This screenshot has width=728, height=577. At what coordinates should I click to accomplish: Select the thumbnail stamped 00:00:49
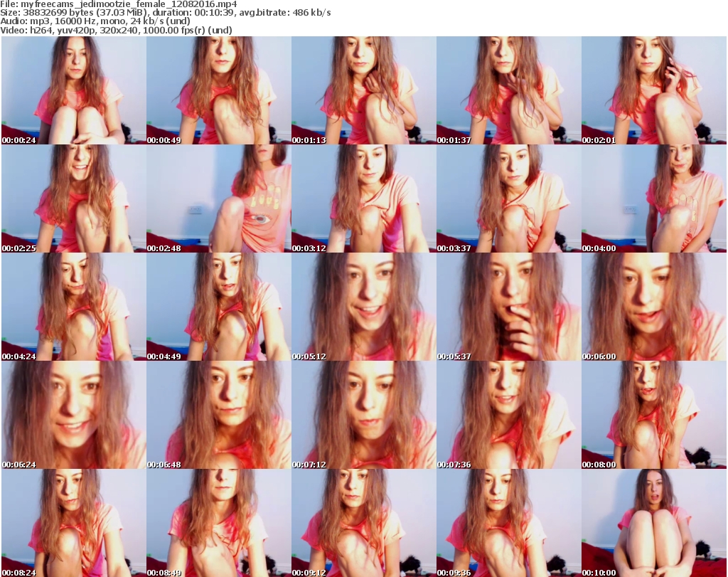coord(219,90)
